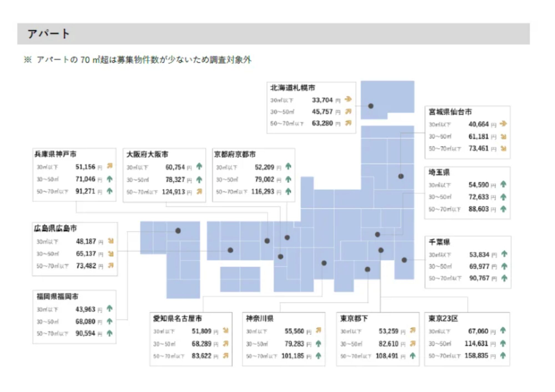Click the 114,631 value in 東京23区
Viewport: 555px width, 392px height.
476,343
